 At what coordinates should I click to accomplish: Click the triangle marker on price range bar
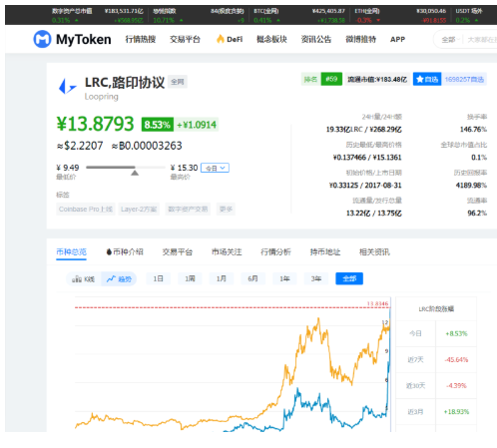click(x=135, y=173)
